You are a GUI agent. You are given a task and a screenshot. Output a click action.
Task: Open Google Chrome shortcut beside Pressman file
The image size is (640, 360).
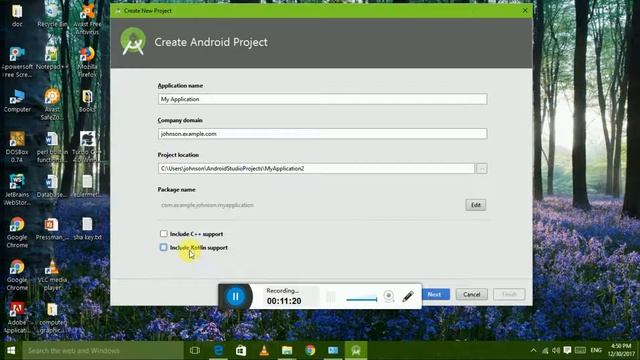pos(17,232)
